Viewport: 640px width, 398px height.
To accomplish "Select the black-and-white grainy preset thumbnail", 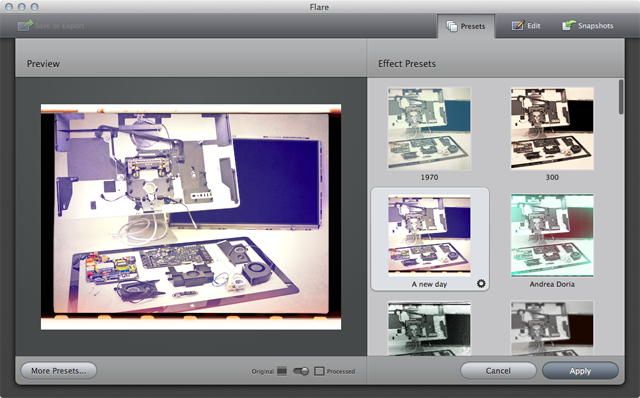I will pyautogui.click(x=429, y=328).
